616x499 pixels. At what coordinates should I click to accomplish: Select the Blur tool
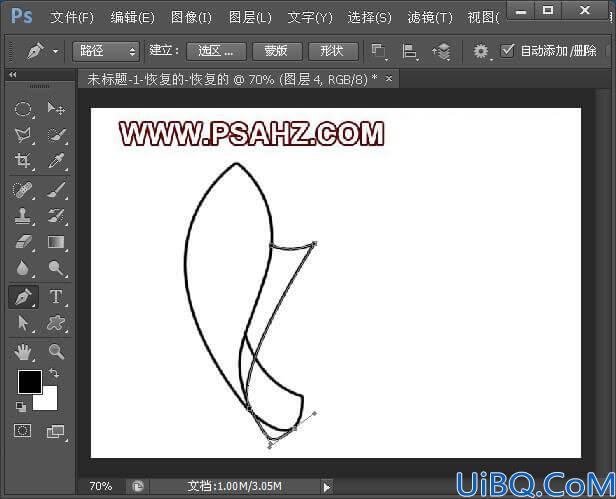pyautogui.click(x=23, y=268)
